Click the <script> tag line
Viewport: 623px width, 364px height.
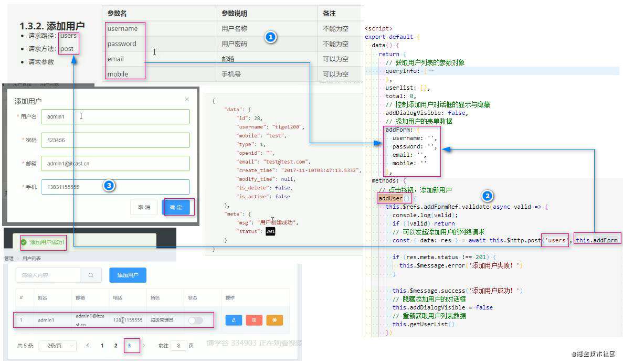coord(378,28)
